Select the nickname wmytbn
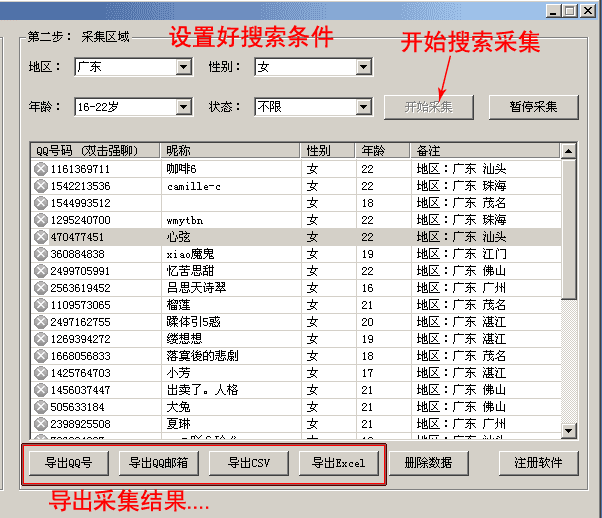The image size is (602, 518). click(x=185, y=220)
